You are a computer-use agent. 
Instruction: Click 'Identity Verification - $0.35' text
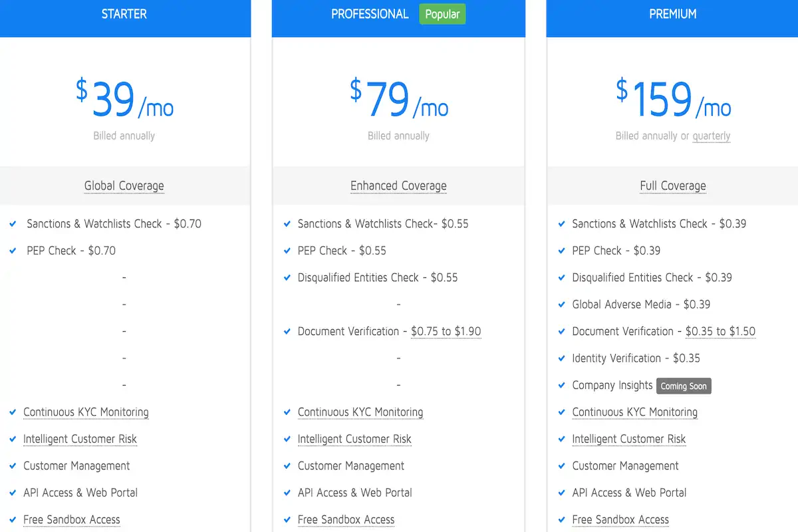(x=636, y=358)
